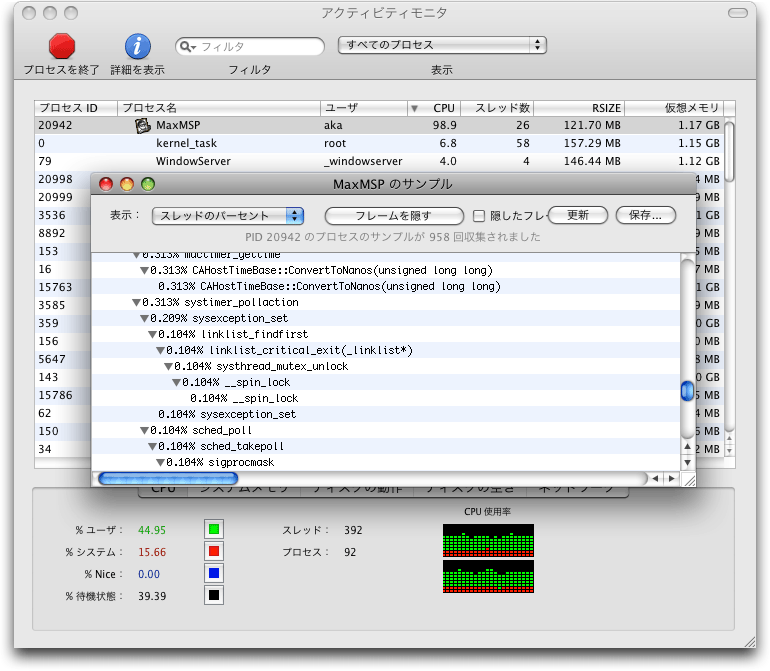Sort by the プロセス名 column header

(x=219, y=108)
